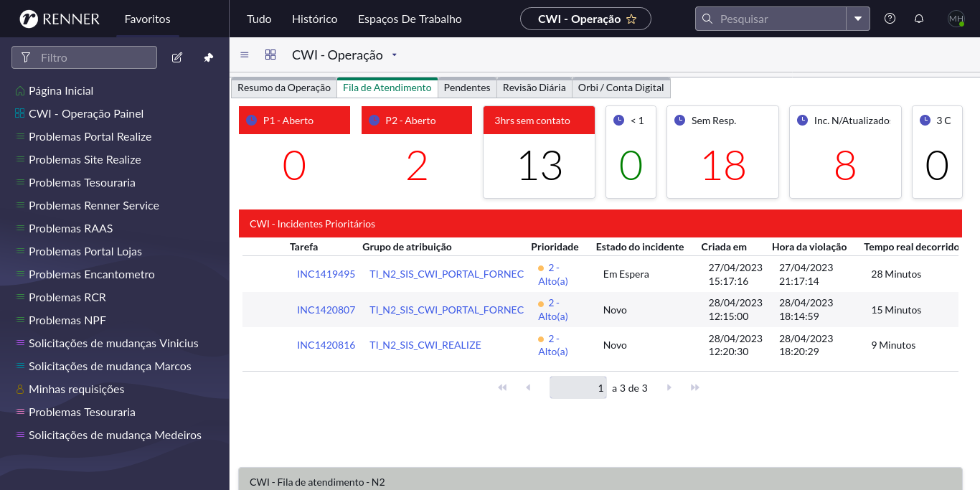Viewport: 980px width, 490px height.
Task: Click the page number field showing 1
Action: click(x=578, y=387)
